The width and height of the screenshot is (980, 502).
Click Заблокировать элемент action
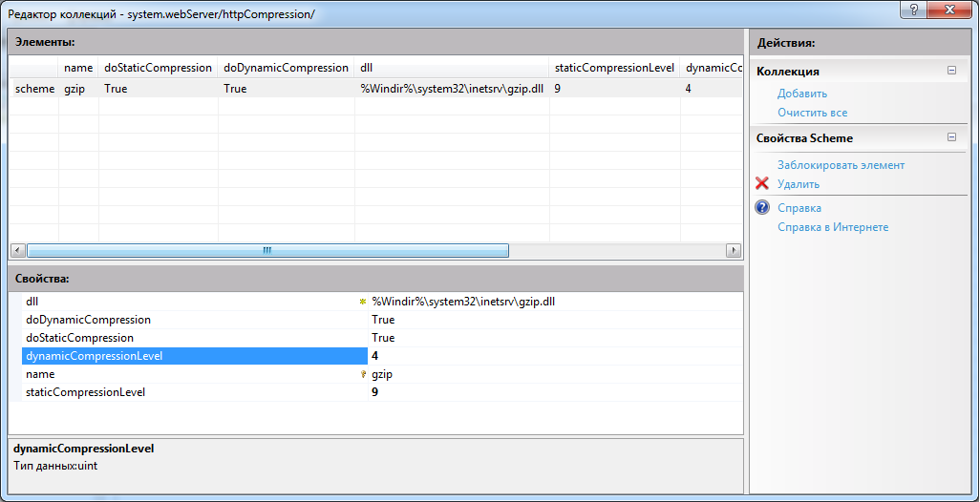click(x=841, y=165)
